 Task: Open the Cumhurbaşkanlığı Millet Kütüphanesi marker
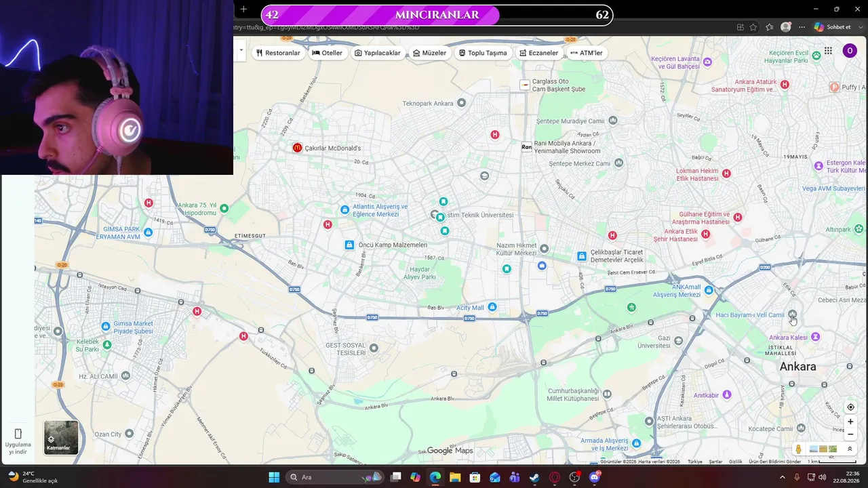607,394
